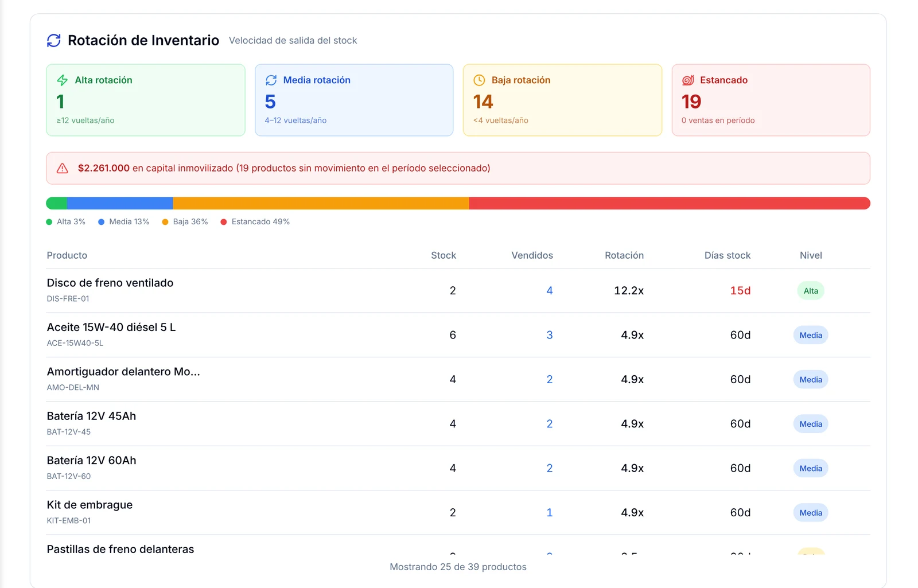The image size is (918, 588).
Task: Click the 4–12 vueltas/año label
Action: [x=295, y=120]
